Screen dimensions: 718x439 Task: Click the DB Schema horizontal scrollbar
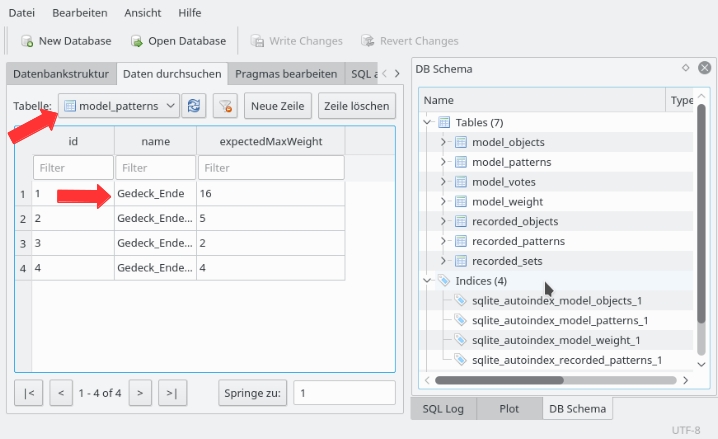click(555, 380)
